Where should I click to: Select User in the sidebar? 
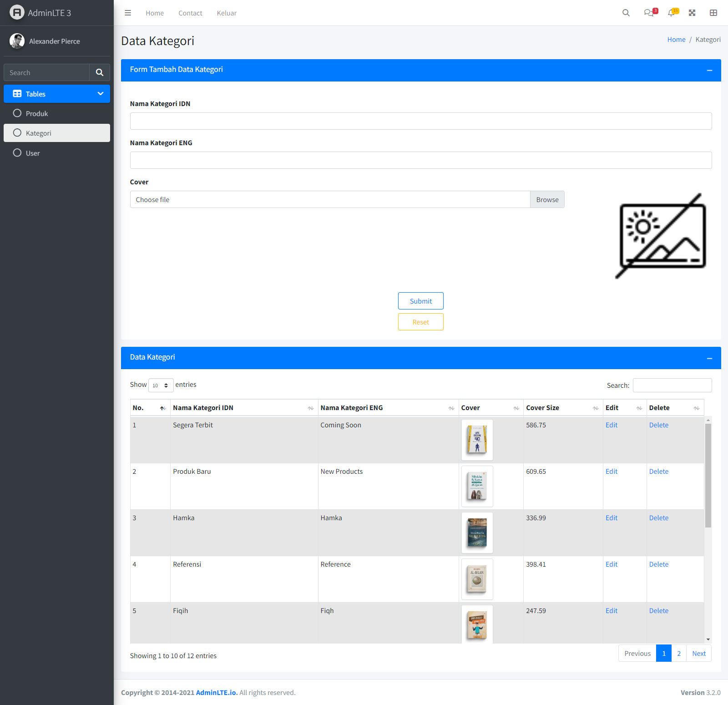33,153
